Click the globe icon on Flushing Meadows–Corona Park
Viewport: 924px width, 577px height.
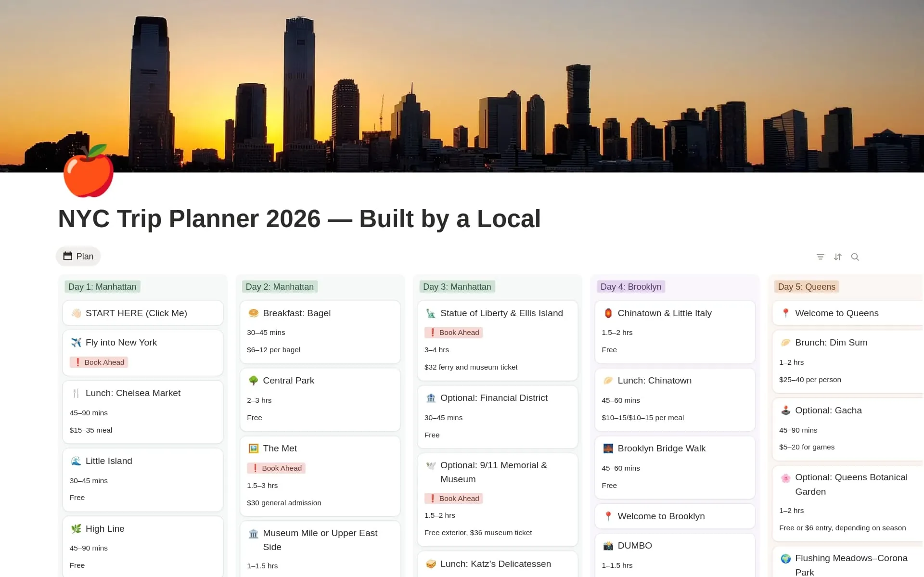coord(786,559)
